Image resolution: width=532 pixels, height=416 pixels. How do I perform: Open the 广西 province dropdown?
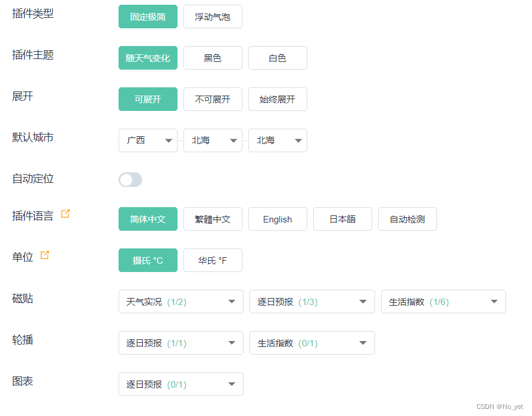(x=147, y=140)
